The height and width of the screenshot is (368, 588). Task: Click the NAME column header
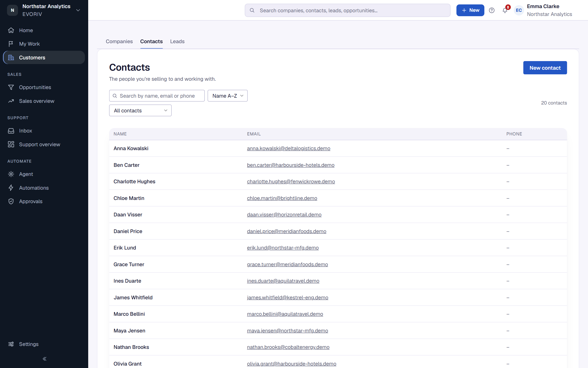pyautogui.click(x=120, y=134)
